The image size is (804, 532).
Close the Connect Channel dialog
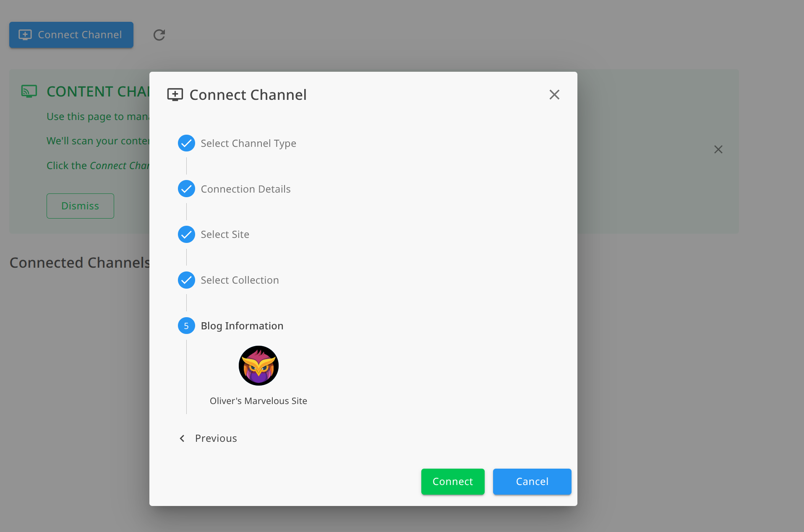(x=554, y=95)
